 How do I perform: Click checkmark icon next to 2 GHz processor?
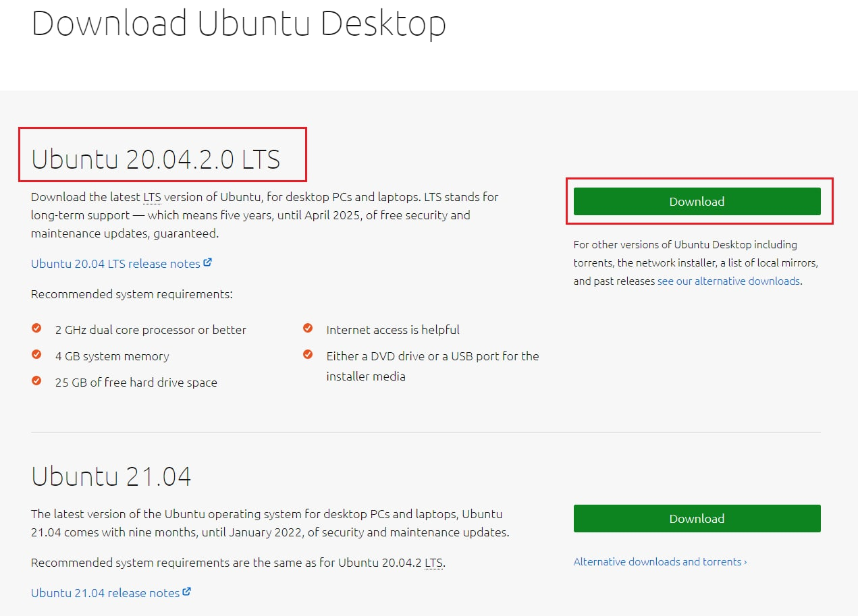click(x=36, y=329)
